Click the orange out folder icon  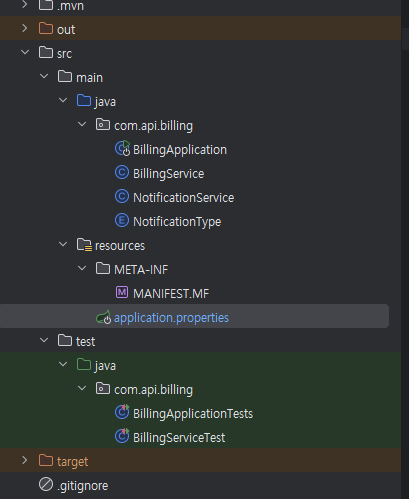46,28
